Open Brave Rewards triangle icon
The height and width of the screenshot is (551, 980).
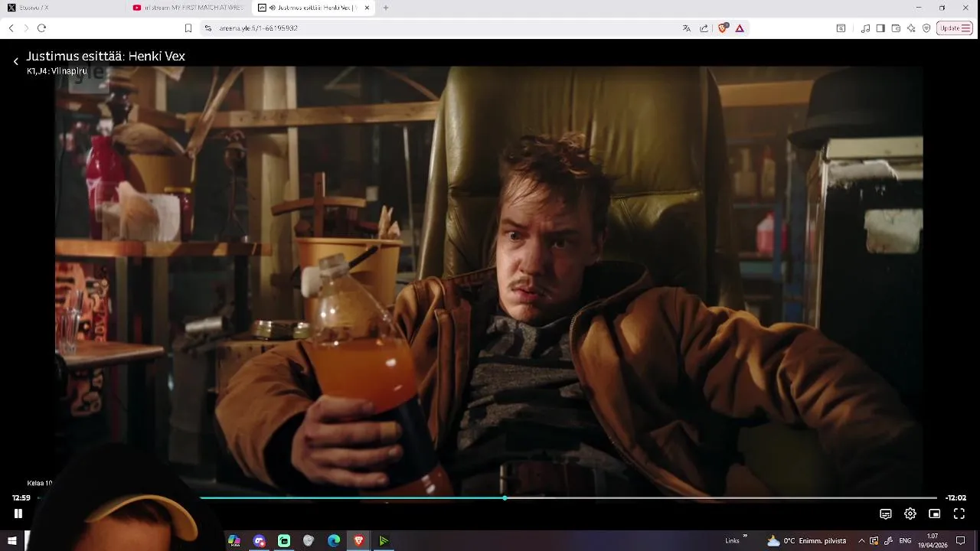tap(740, 28)
